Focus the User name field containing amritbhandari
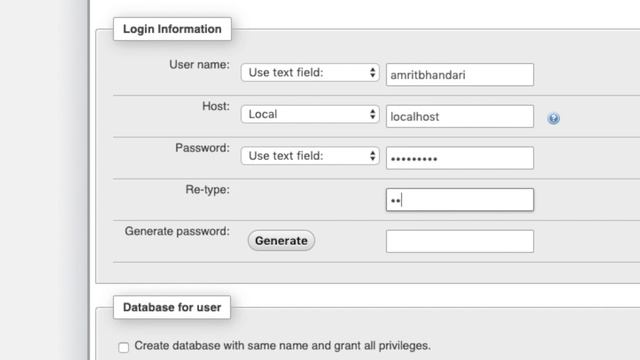The image size is (640, 360). pyautogui.click(x=460, y=75)
